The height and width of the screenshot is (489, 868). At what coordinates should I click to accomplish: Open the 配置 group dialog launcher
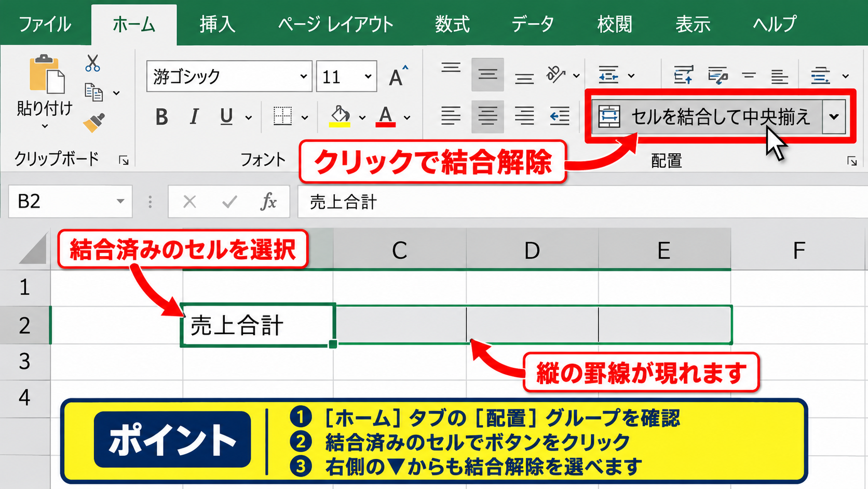coord(852,161)
